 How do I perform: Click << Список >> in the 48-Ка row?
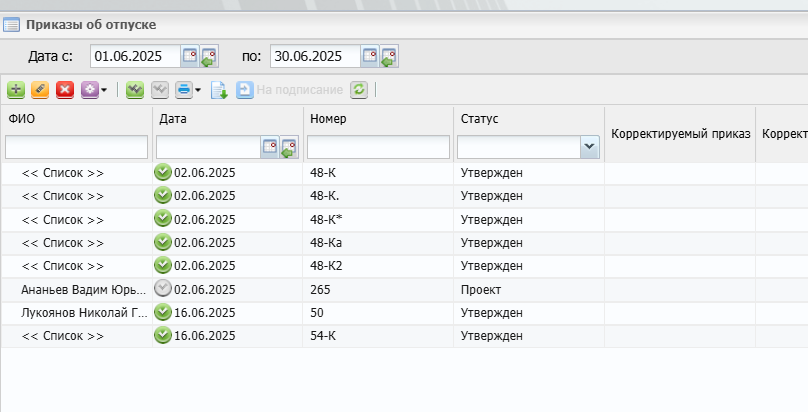[63, 243]
